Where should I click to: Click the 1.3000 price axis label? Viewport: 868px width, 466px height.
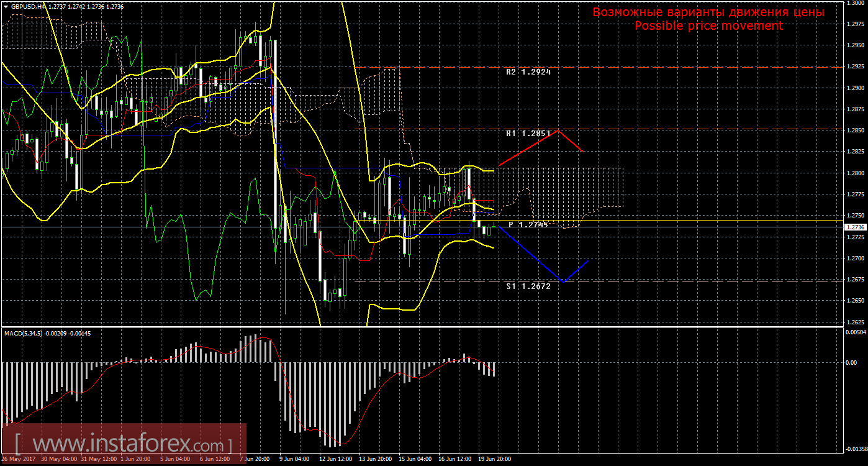click(855, 3)
